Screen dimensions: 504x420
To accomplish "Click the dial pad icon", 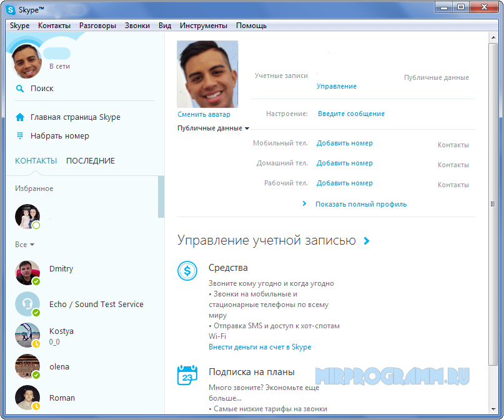I will (x=20, y=136).
